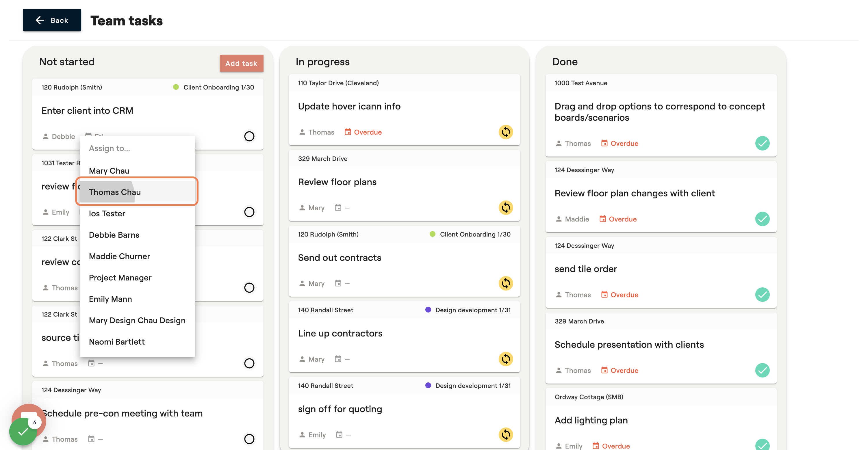Toggle the status circle on the 1031 Tester card
The width and height of the screenshot is (868, 450).
(249, 212)
